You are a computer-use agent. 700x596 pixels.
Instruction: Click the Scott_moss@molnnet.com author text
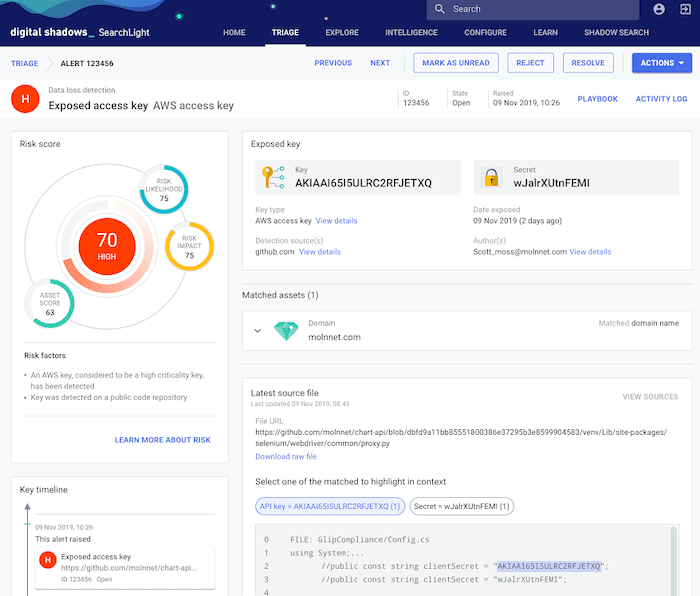(520, 252)
